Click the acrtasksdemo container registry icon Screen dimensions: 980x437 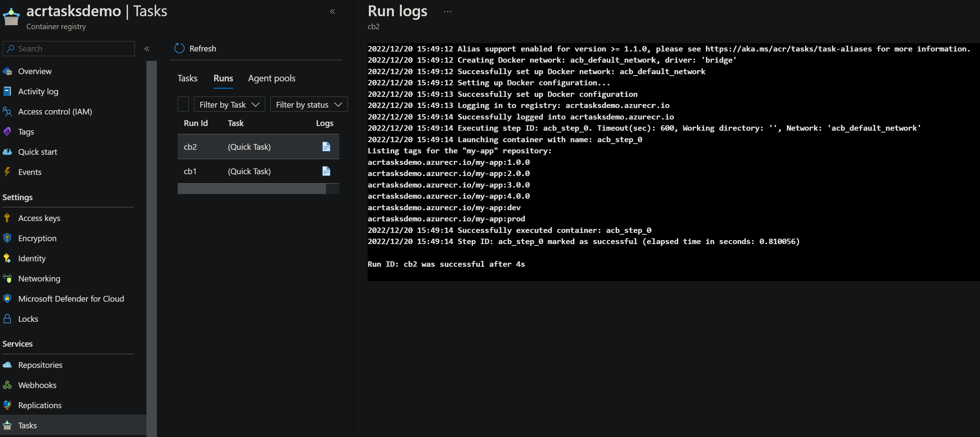coord(11,17)
